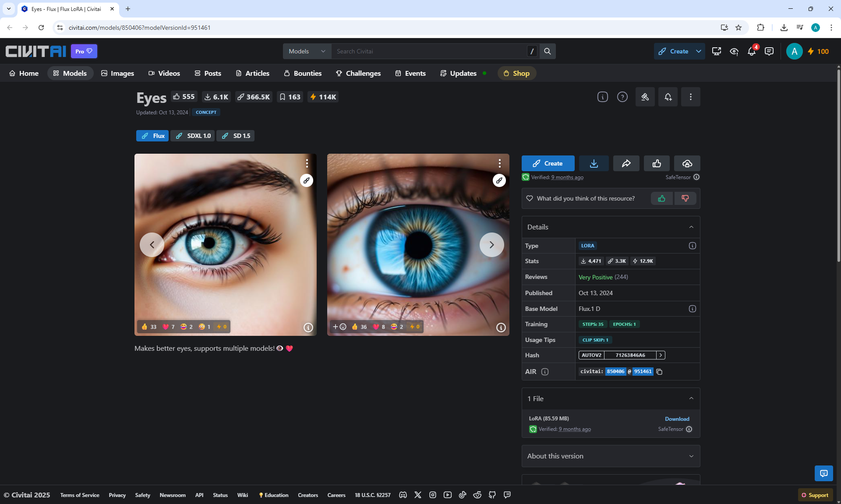
Task: Click the share arrow icon button
Action: (626, 163)
